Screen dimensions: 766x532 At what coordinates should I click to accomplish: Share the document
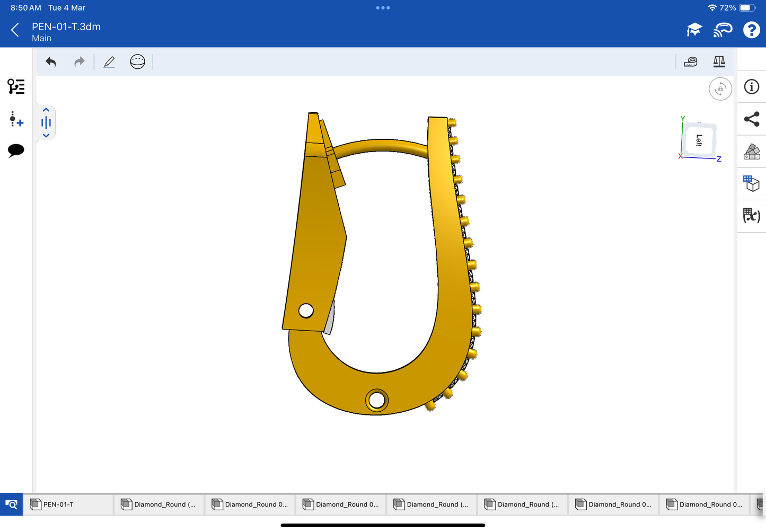(x=751, y=119)
